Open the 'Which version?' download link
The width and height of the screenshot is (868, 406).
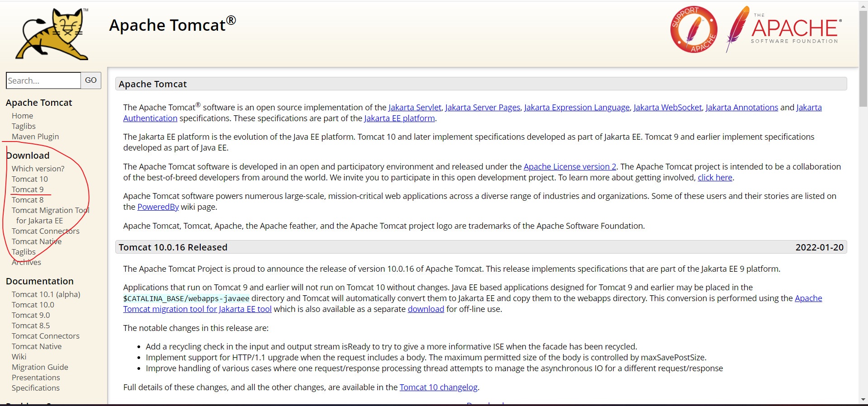click(38, 169)
